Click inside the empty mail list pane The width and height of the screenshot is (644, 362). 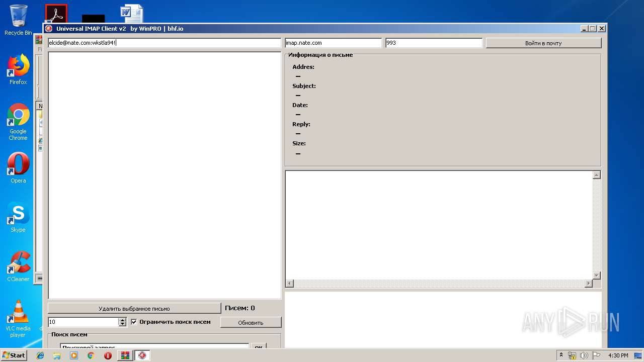click(x=164, y=175)
